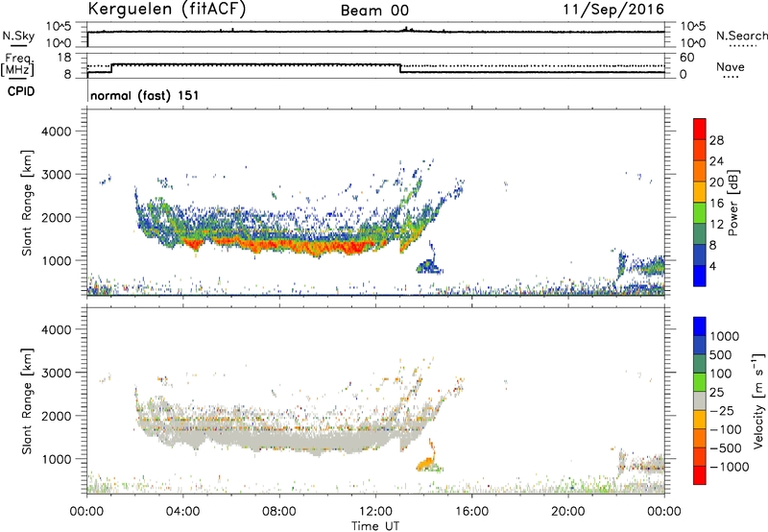Viewport: 768px width, 532px height.
Task: Click the velocity colorbar tick '-1000'
Action: 730,467
